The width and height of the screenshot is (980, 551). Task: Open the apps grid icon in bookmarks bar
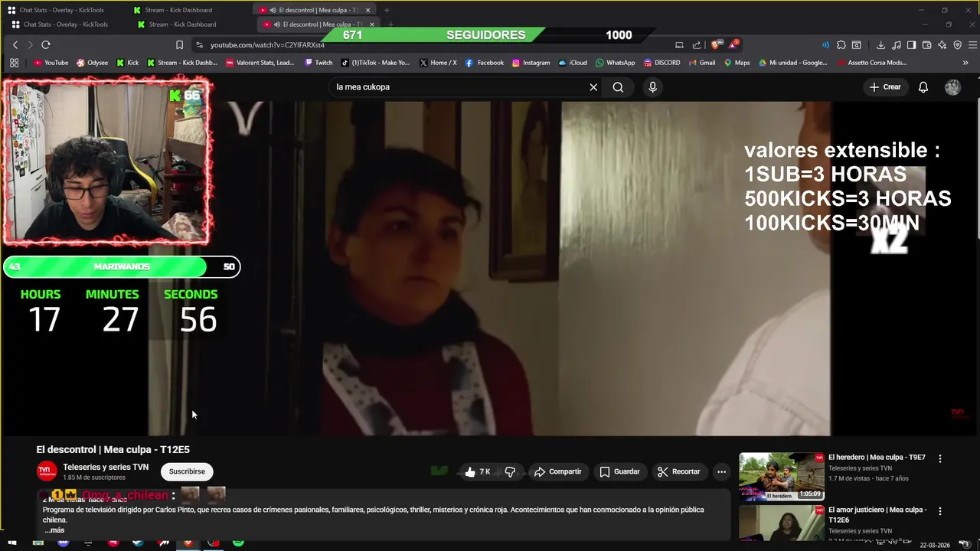click(14, 63)
